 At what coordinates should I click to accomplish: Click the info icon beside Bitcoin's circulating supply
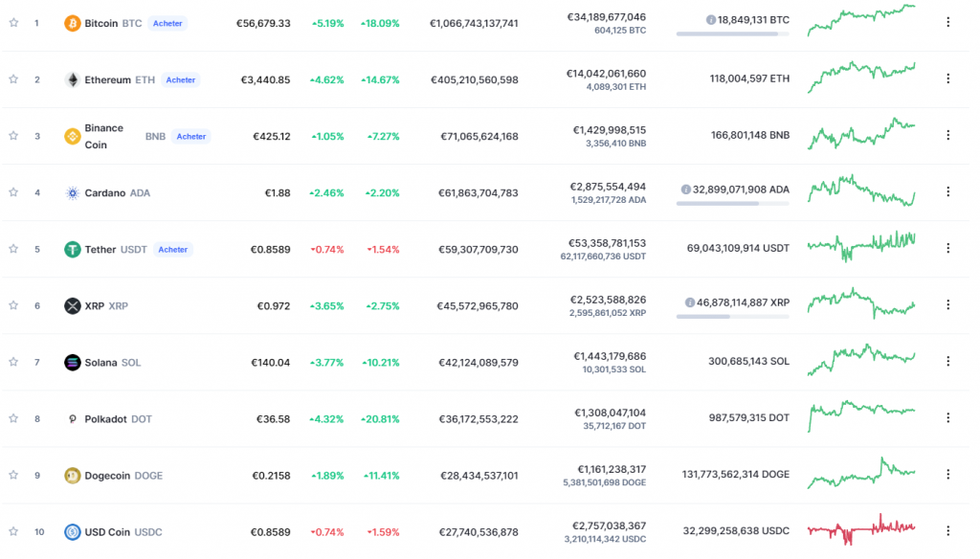pos(710,19)
